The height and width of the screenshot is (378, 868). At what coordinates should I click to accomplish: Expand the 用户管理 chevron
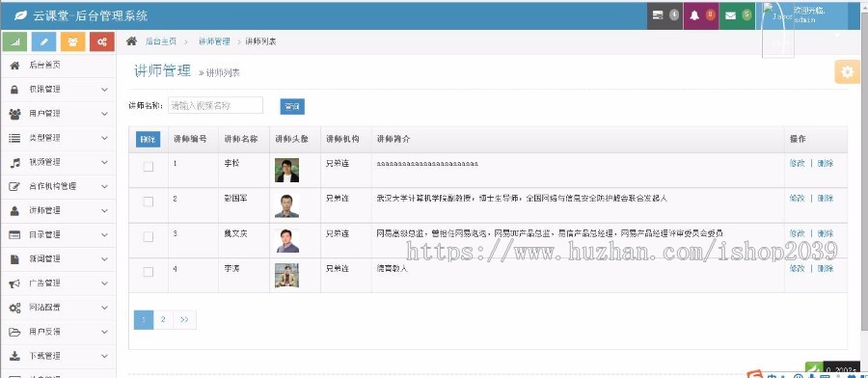pos(104,114)
